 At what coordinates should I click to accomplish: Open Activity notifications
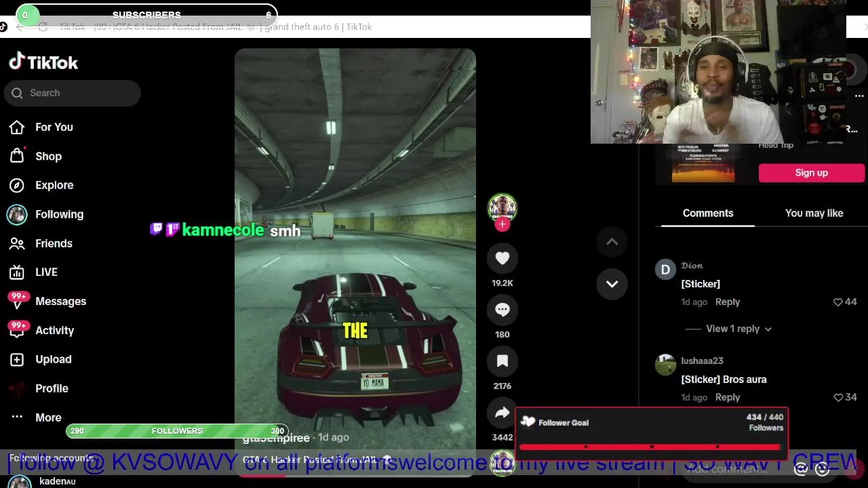[54, 330]
